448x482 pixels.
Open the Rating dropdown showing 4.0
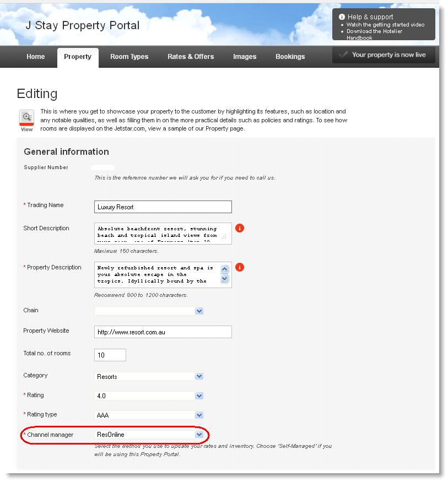click(x=149, y=396)
